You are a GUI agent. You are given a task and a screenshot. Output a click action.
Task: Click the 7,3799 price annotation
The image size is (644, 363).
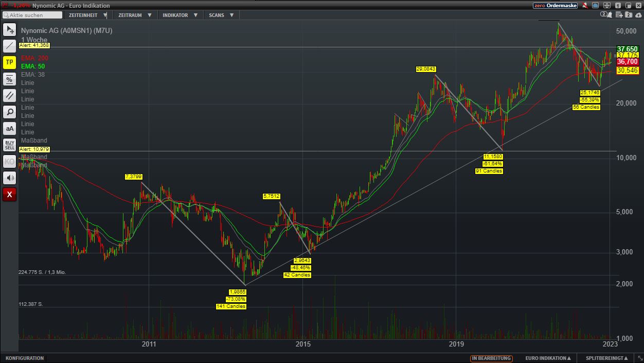tap(133, 177)
